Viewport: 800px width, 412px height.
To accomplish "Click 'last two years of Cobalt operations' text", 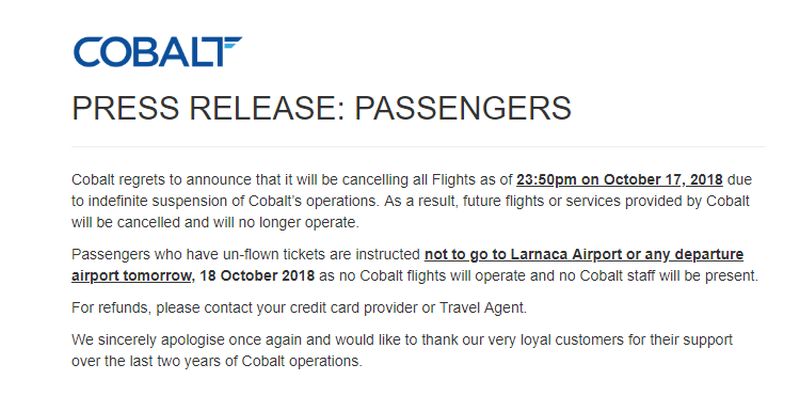I will click(x=238, y=361).
